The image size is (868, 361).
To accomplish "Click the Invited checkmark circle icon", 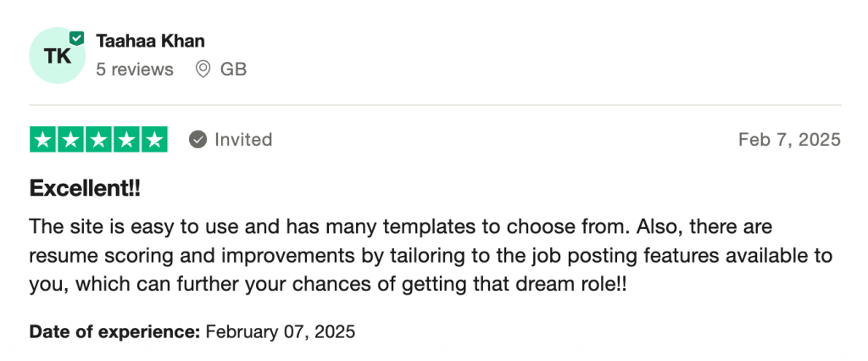I will [x=198, y=140].
